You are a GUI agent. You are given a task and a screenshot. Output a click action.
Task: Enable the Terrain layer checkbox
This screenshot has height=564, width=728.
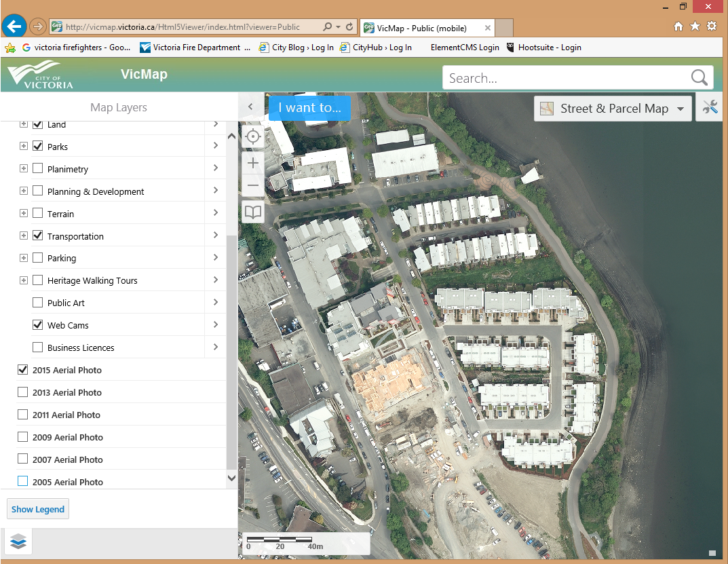(x=37, y=213)
